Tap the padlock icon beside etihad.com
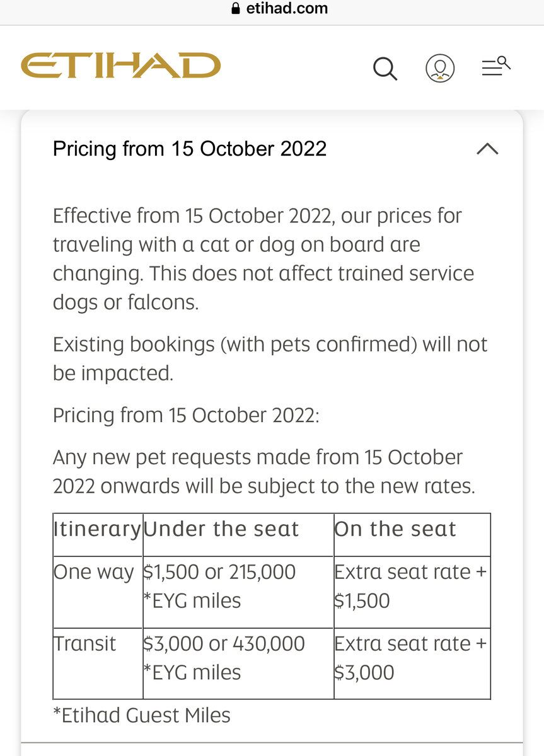 click(x=236, y=9)
